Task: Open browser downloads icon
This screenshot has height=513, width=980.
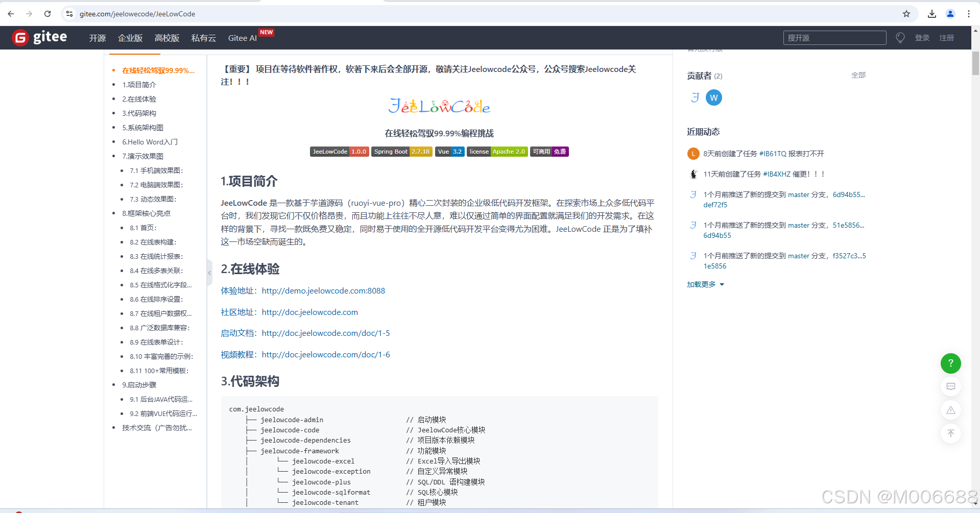Action: (932, 14)
